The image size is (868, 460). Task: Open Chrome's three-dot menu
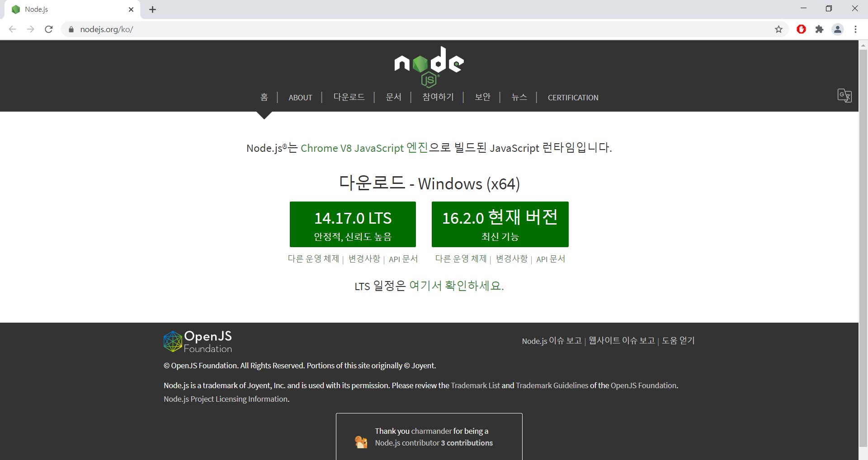pyautogui.click(x=855, y=29)
